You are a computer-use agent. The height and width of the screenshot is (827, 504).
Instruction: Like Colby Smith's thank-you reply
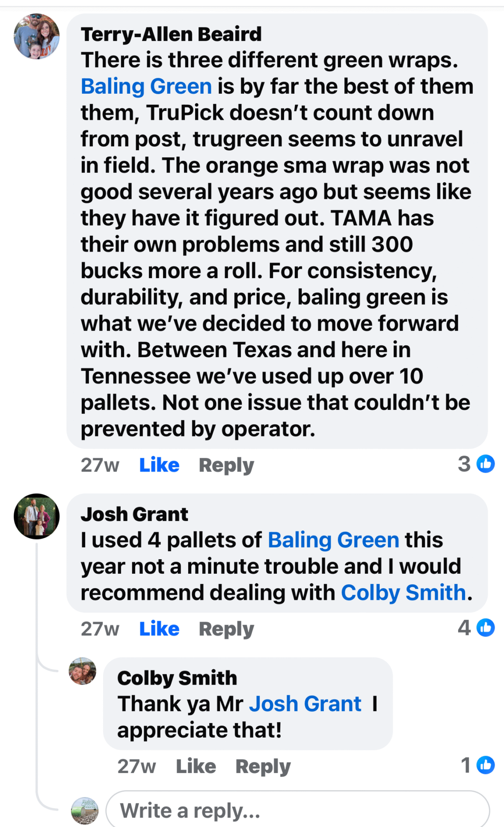(196, 766)
